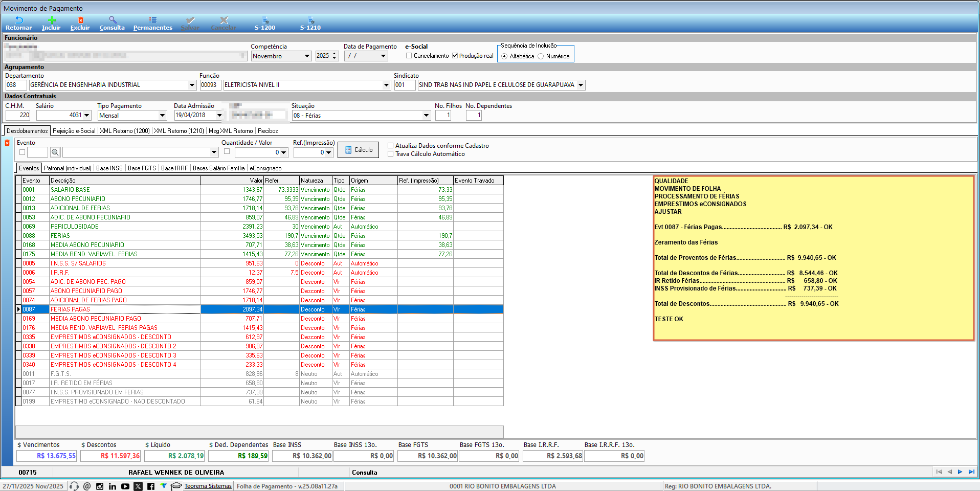
Task: Expand the Situação dropdown
Action: pyautogui.click(x=426, y=116)
